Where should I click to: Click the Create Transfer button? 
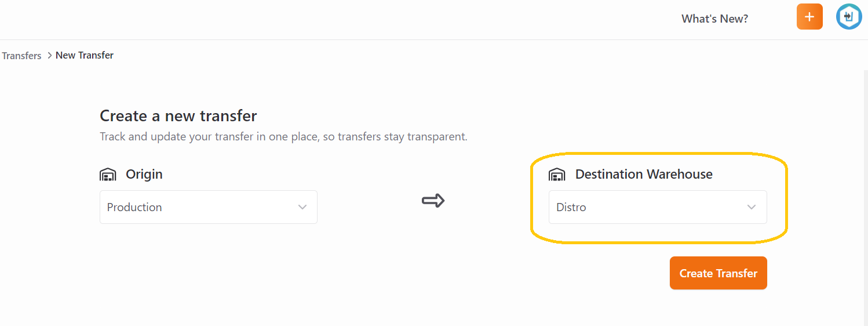[719, 273]
